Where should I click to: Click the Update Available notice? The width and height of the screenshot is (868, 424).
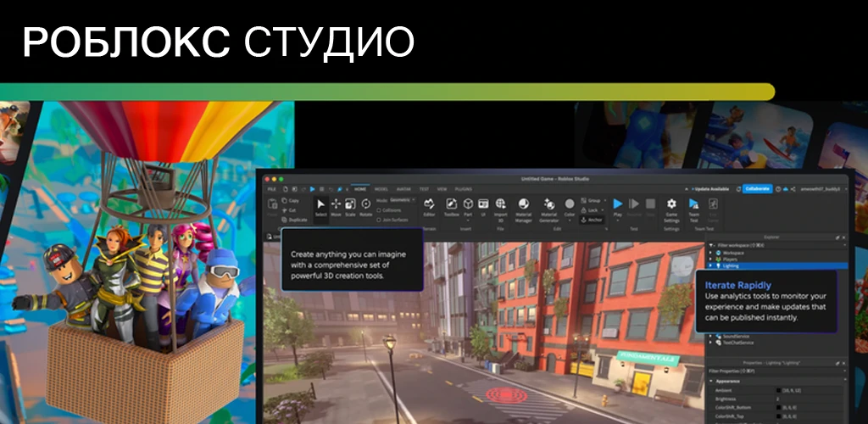click(x=710, y=189)
